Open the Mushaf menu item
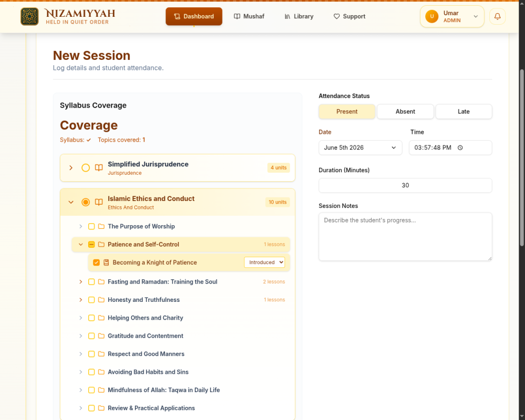 pyautogui.click(x=249, y=16)
